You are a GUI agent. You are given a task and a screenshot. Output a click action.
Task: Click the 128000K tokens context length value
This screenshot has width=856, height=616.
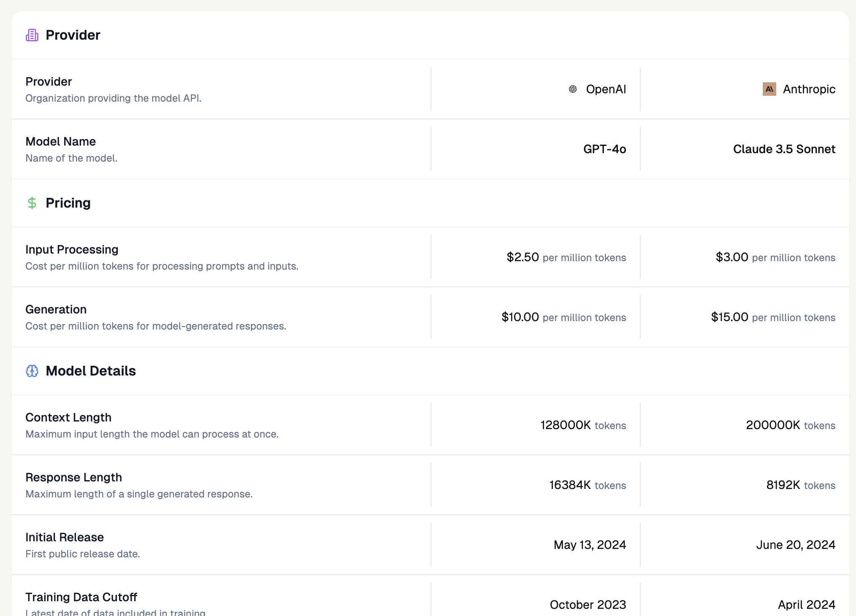[583, 425]
